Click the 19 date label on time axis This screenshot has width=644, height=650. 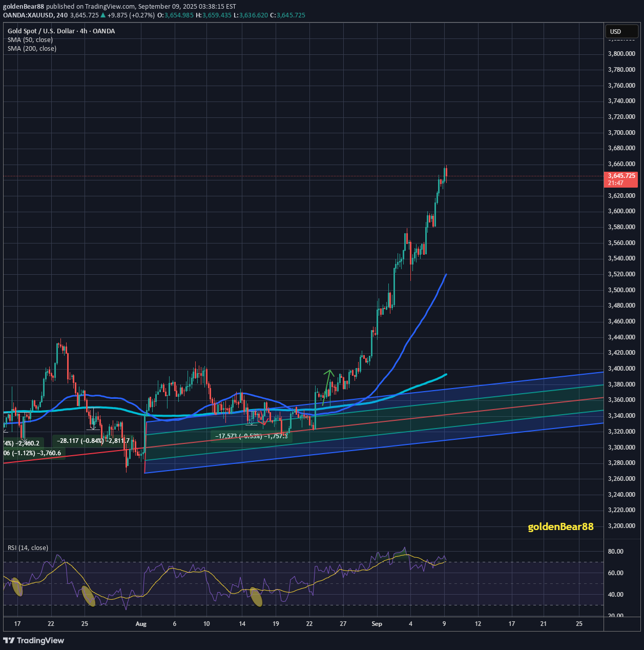coord(276,624)
